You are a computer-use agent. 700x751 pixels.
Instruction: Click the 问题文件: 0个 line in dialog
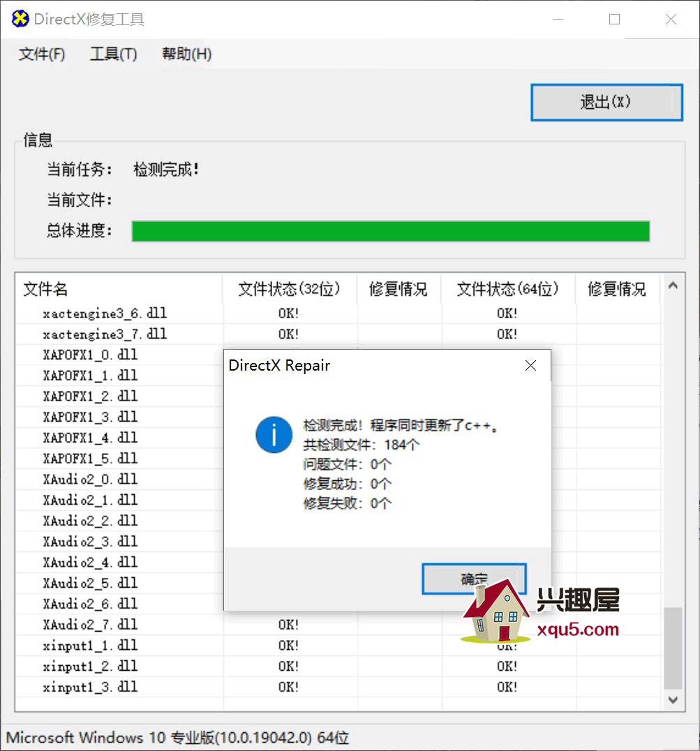347,464
